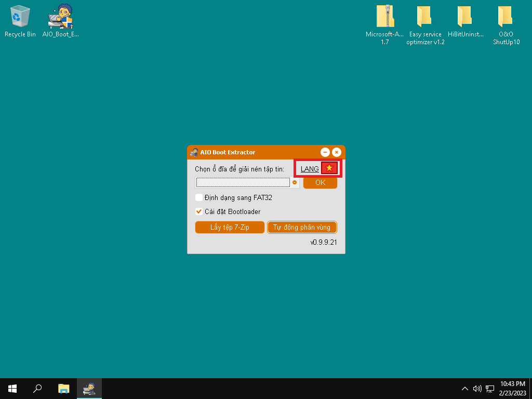
Task: Open the Recycle Bin desktop icon
Action: [20, 21]
